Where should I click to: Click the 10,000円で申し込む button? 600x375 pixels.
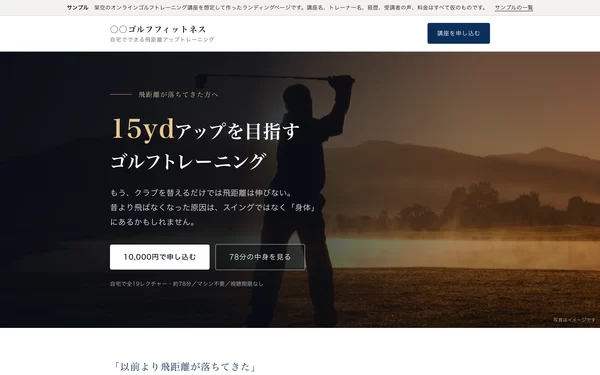(x=160, y=257)
